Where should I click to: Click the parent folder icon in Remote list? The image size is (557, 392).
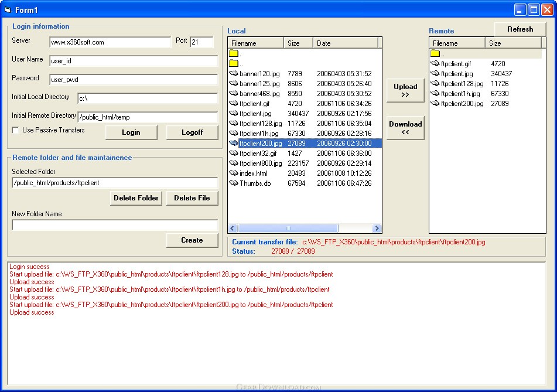[x=435, y=53]
